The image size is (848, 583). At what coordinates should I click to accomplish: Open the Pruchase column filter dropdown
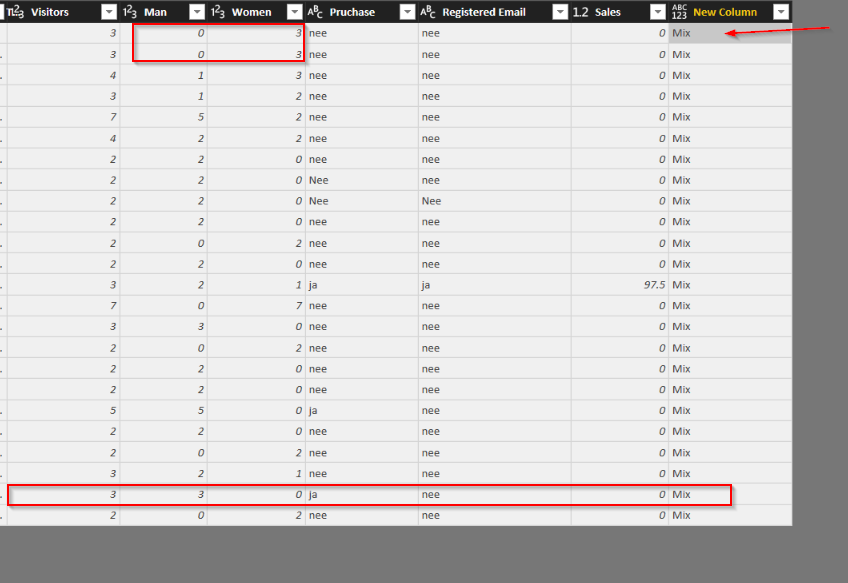[x=407, y=12]
